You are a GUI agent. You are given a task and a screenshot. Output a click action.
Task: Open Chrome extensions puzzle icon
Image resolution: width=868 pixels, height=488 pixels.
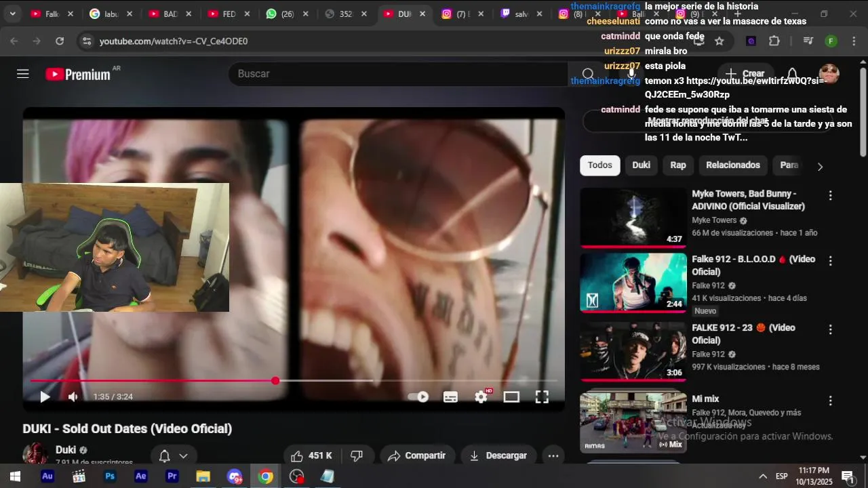click(x=774, y=41)
